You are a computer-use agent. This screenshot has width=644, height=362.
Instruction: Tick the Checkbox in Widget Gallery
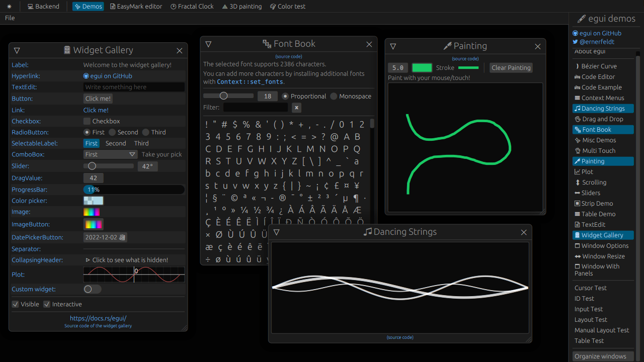coord(87,121)
